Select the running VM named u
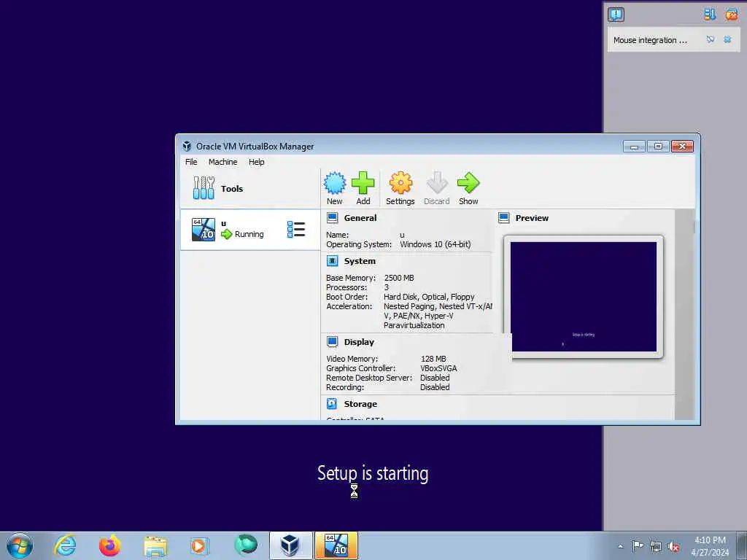The image size is (747, 560). click(250, 230)
